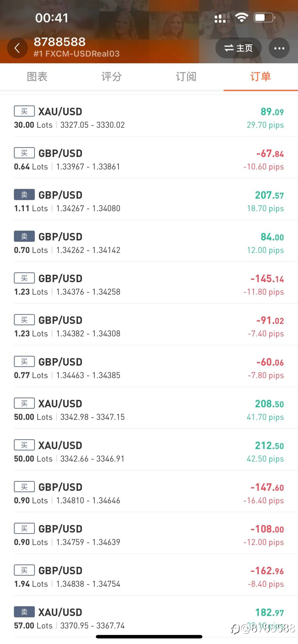Screen dimensions: 298x644
Task: Open the XAU/USD order with 212.50 profit
Action: [x=149, y=452]
